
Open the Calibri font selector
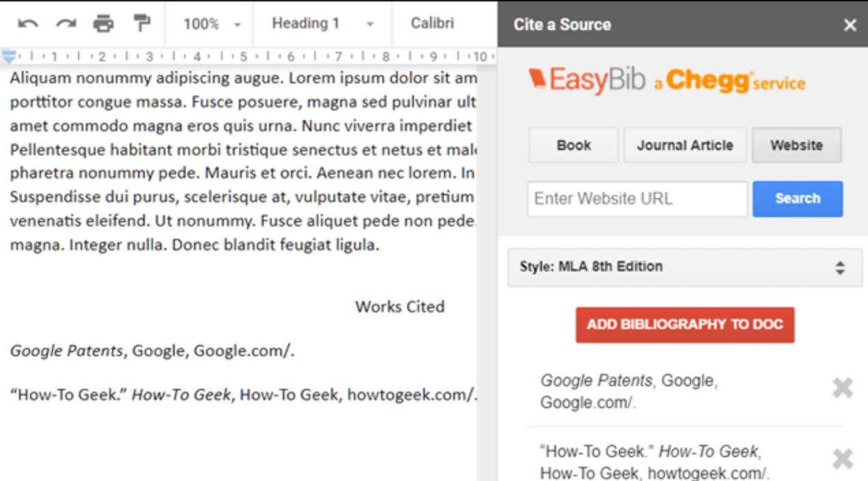coord(432,24)
